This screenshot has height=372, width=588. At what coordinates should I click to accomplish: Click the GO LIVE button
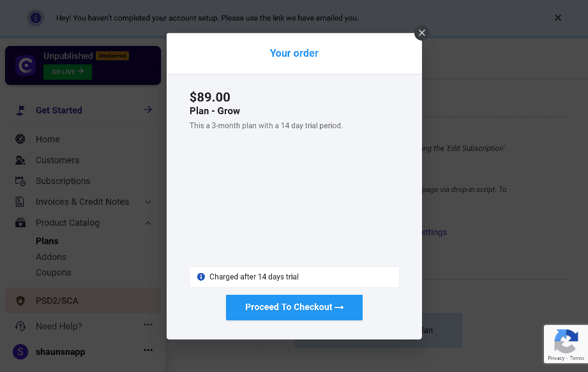coord(68,71)
